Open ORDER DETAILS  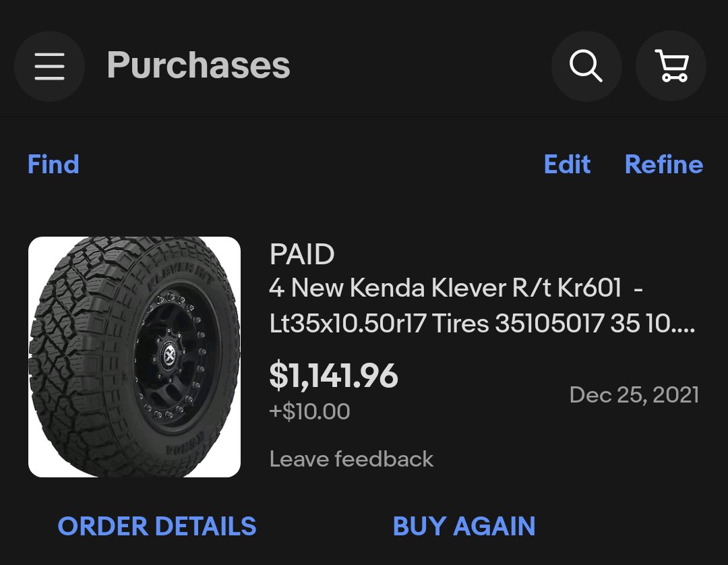157,526
